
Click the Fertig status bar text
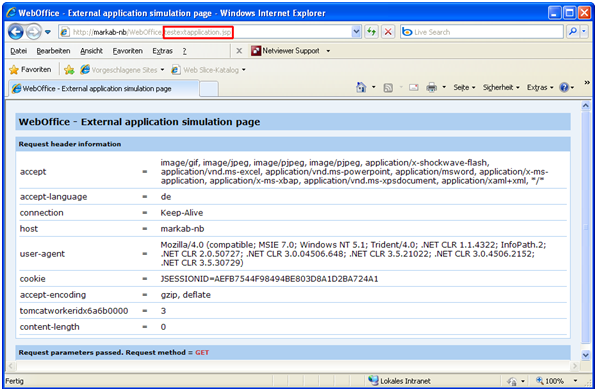14,381
